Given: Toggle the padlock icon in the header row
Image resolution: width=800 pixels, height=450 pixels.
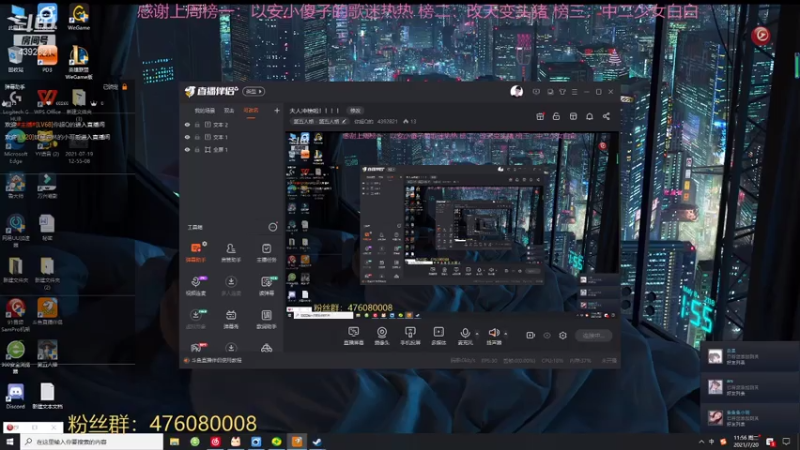Looking at the screenshot, I should pos(556,116).
